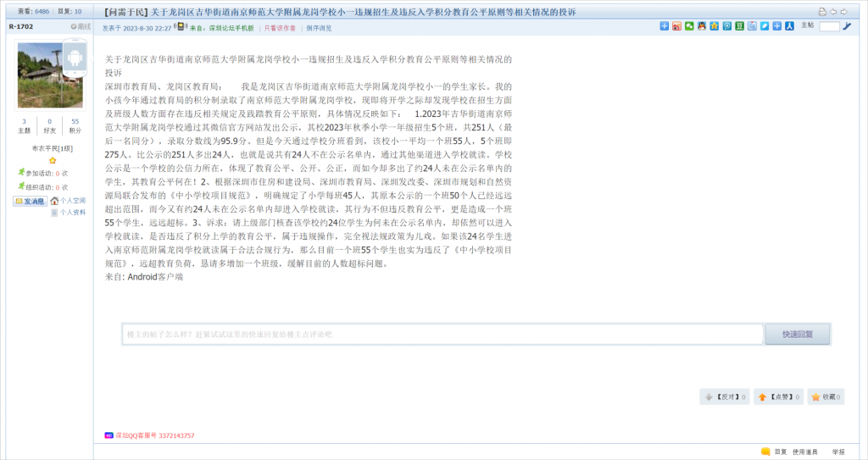Screen dimensions: 868x460
Task: Click the 发消息 send message button
Action: [30, 201]
